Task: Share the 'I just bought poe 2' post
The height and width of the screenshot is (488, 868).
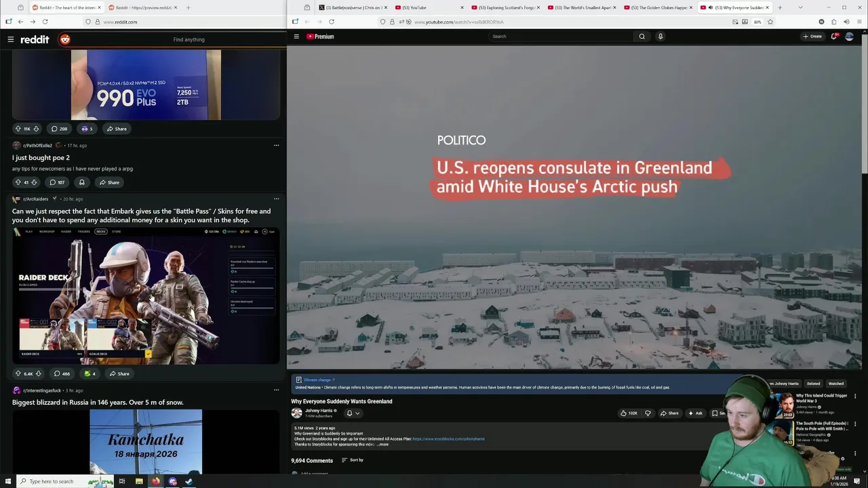Action: pos(108,182)
